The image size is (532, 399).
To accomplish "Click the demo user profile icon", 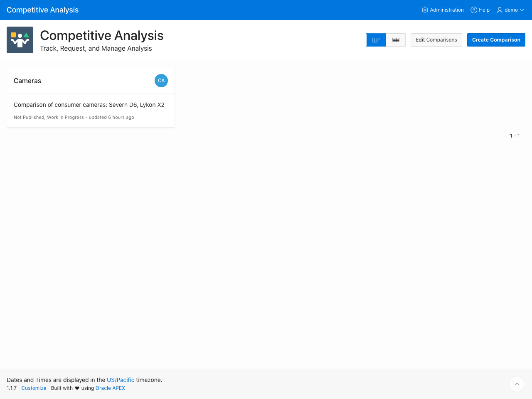I will 500,10.
